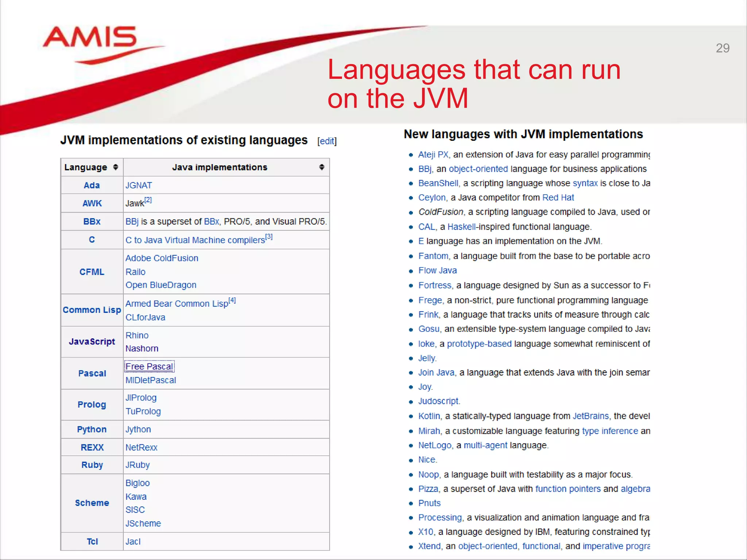
Task: Open the Fortress link
Action: pyautogui.click(x=435, y=285)
